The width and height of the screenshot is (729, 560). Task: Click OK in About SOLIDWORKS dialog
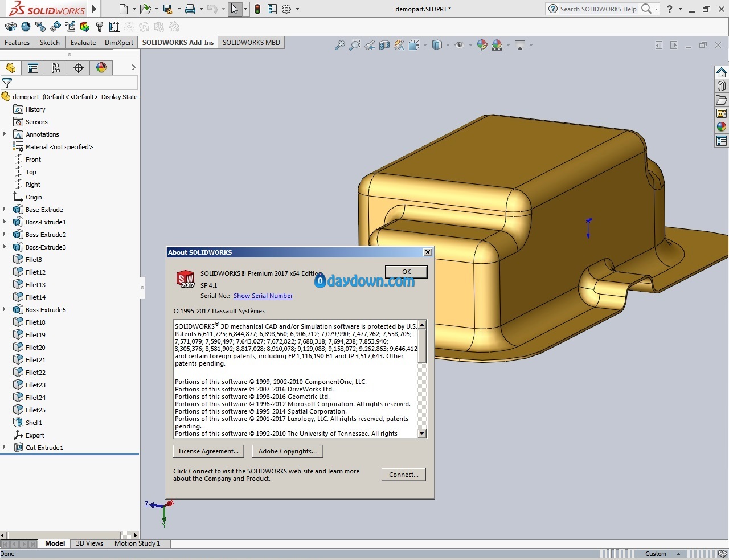(406, 272)
